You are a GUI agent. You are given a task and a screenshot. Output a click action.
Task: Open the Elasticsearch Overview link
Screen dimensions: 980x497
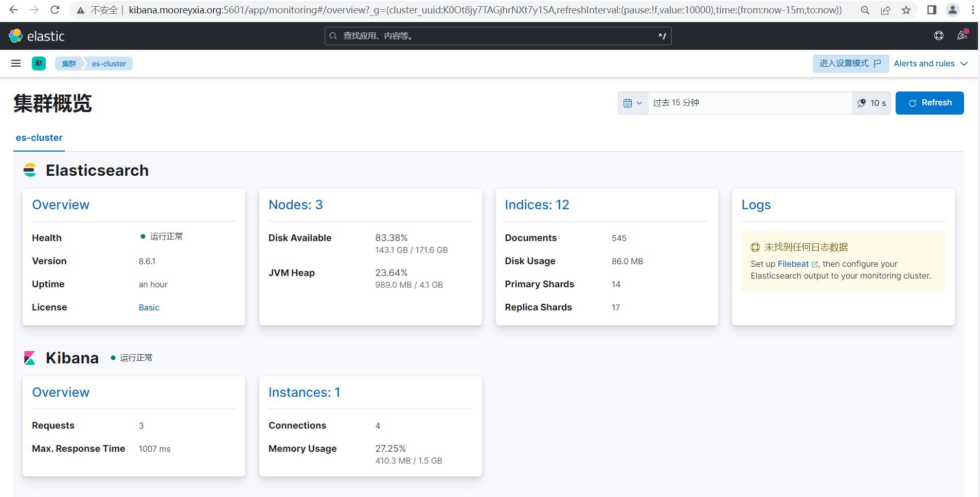click(x=61, y=205)
